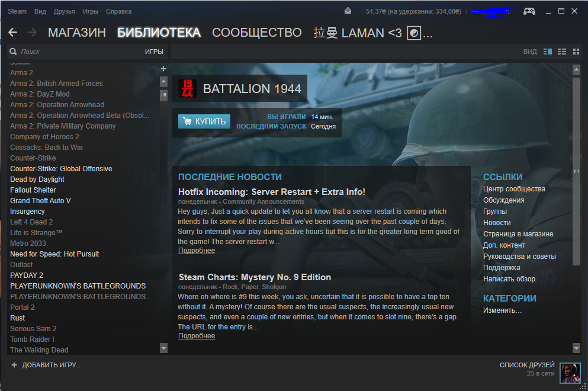Open Доп. контент link
The height and width of the screenshot is (391, 588).
504,245
